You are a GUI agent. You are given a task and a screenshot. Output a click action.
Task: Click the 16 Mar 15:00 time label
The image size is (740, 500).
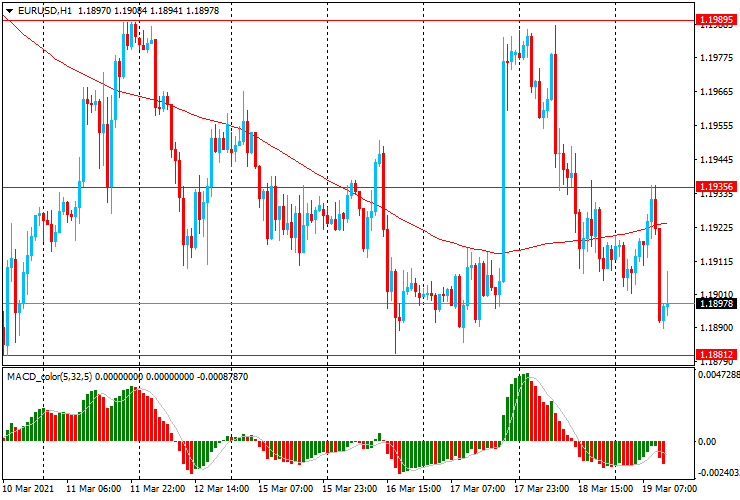coord(415,489)
